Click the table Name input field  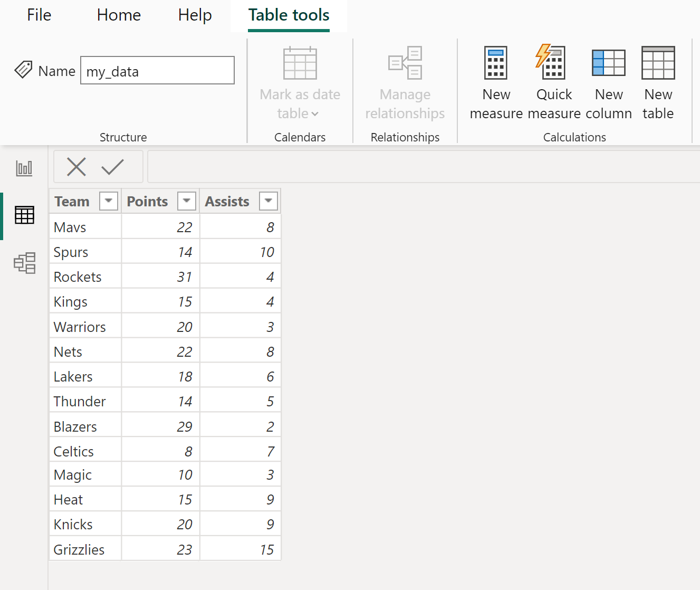tap(157, 71)
